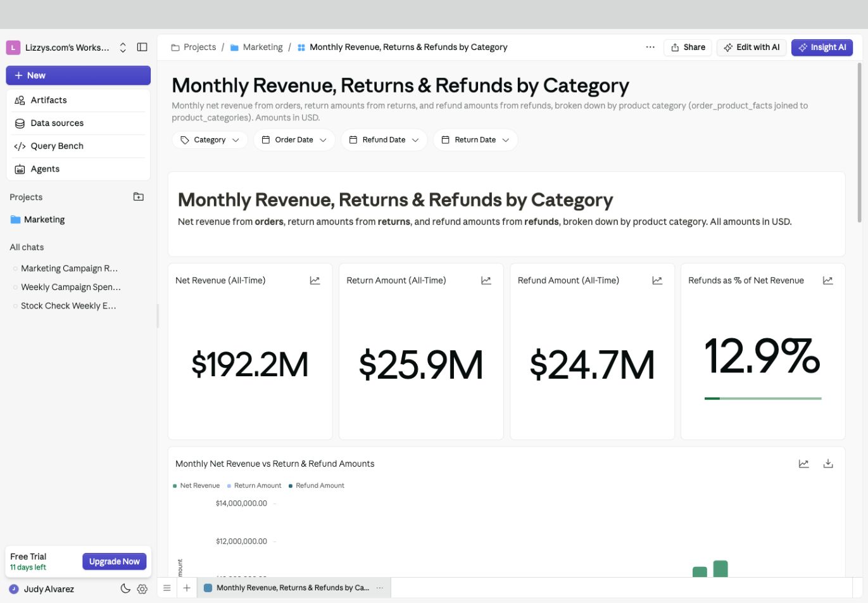Open Judy Alvarez user profile

[42, 589]
